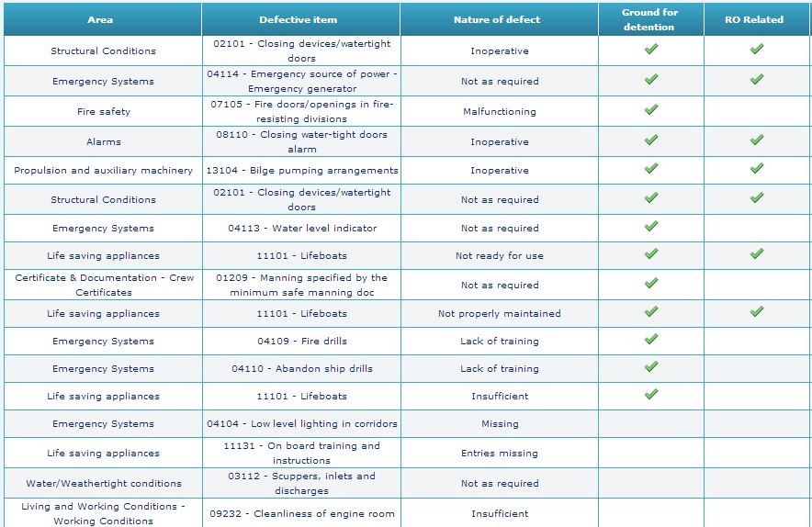This screenshot has height=527, width=812.
Task: Click the RO Related checkmark in Alarms row
Action: pyautogui.click(x=757, y=140)
